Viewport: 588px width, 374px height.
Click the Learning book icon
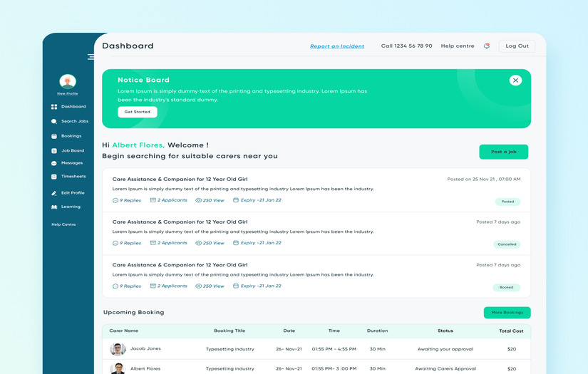point(54,207)
